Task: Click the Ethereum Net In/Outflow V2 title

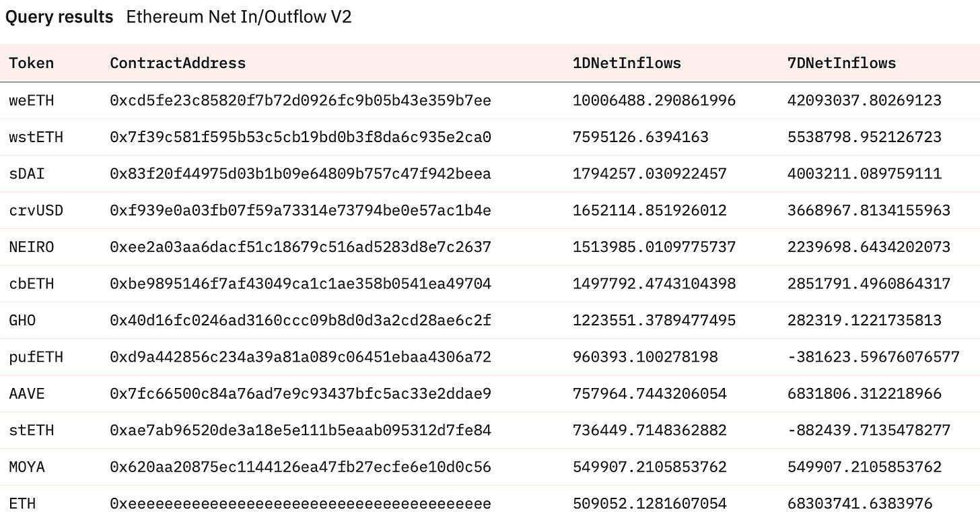Action: [x=239, y=18]
